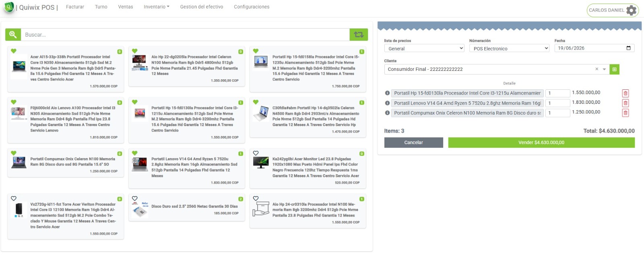
Task: Add the Aio Hp 24-cr0310la product card
Action: tap(308, 211)
